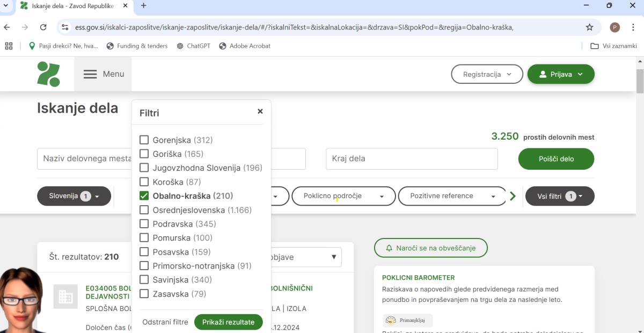Expand the Vsi filtri dropdown

click(x=559, y=196)
